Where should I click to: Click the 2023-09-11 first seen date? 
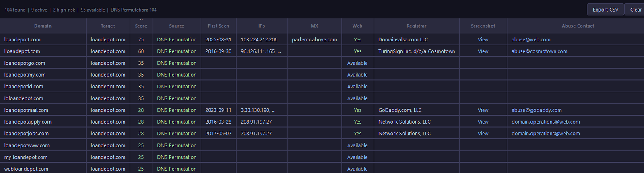coord(218,110)
